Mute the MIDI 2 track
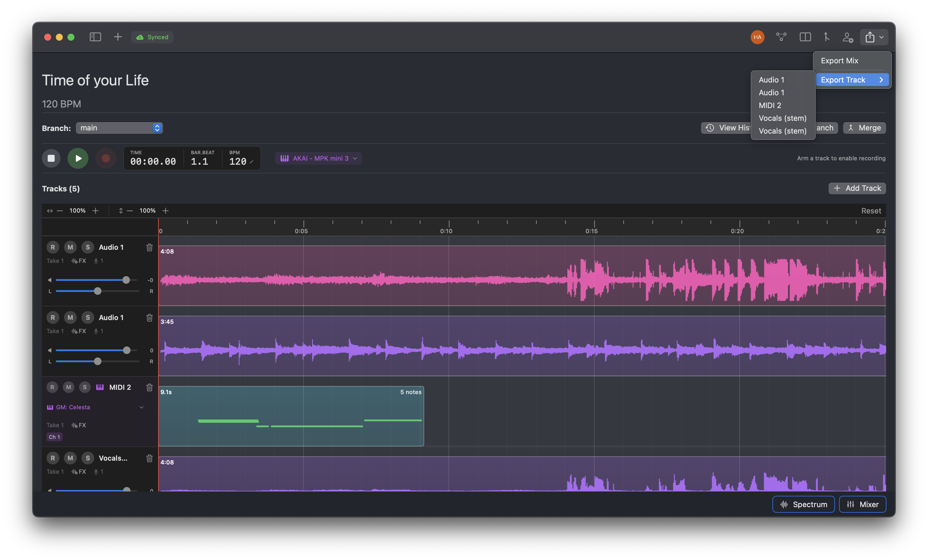 [x=69, y=387]
